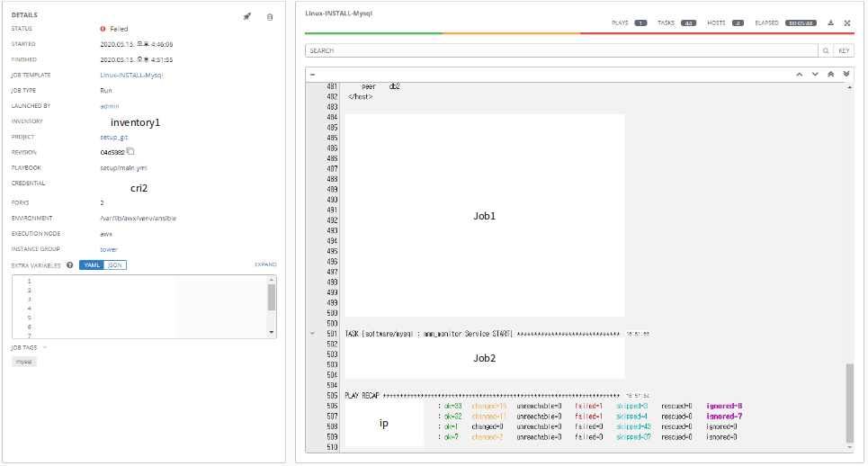Viewport: 868px width, 466px height.
Task: Click the Failed status text
Action: pyautogui.click(x=119, y=29)
